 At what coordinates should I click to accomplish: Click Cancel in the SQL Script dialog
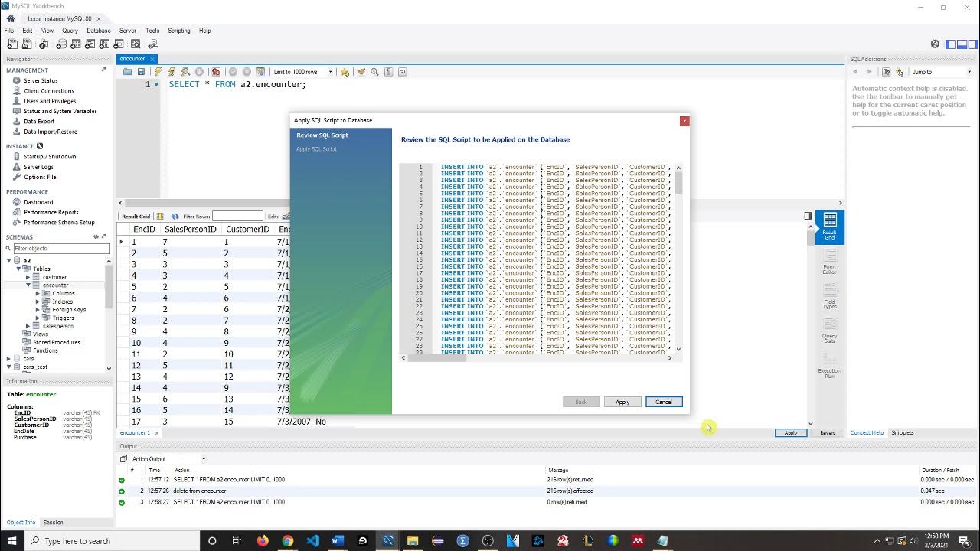pos(664,402)
